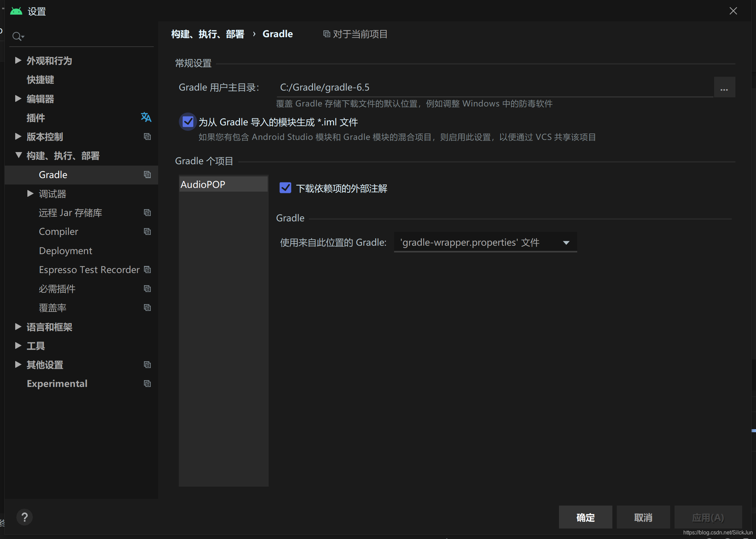Toggle 下载依赖项的外部注解 checkbox
Viewport: 756px width, 539px height.
285,188
